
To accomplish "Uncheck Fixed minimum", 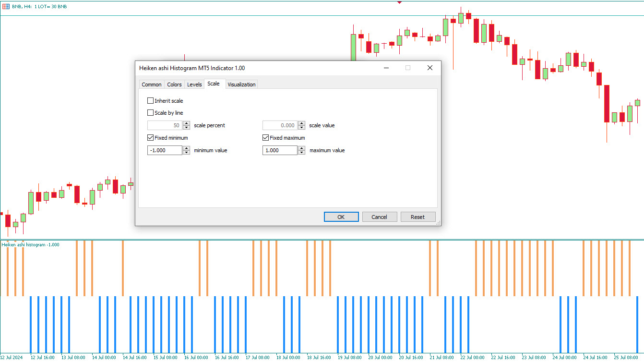I will pyautogui.click(x=150, y=137).
